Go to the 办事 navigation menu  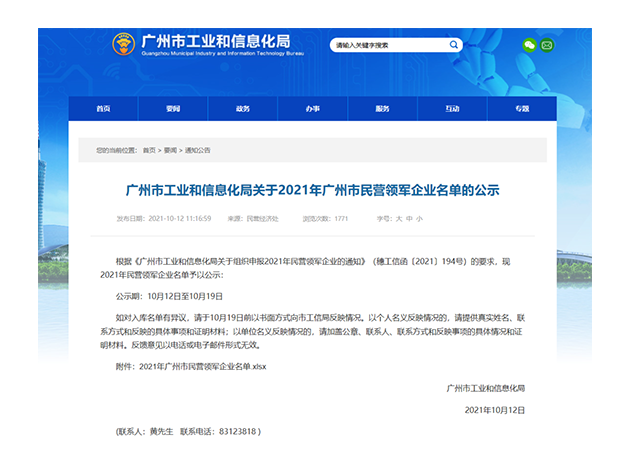[313, 108]
